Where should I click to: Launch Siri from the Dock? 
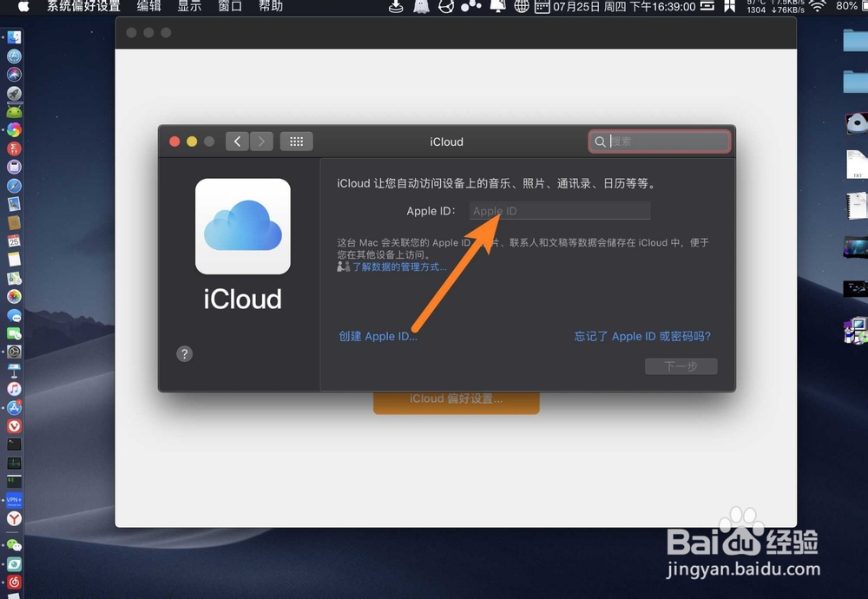pyautogui.click(x=15, y=74)
